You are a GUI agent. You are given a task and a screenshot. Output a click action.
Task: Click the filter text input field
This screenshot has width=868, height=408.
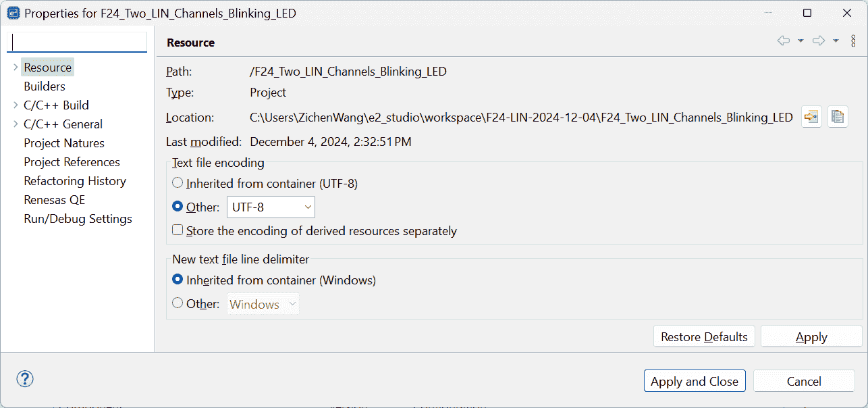pyautogui.click(x=77, y=42)
